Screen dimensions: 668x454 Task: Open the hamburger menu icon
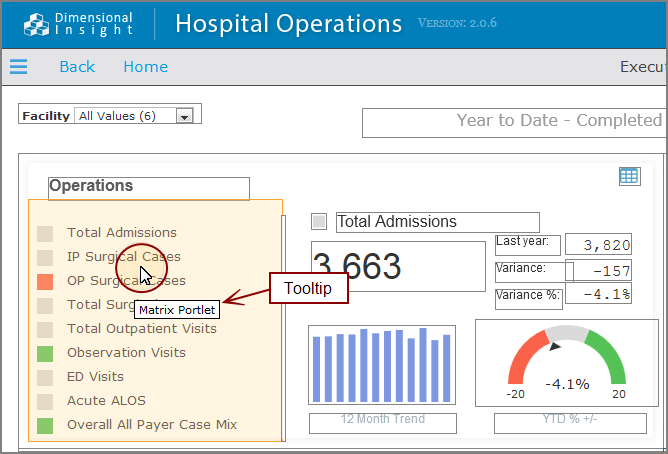pyautogui.click(x=18, y=67)
